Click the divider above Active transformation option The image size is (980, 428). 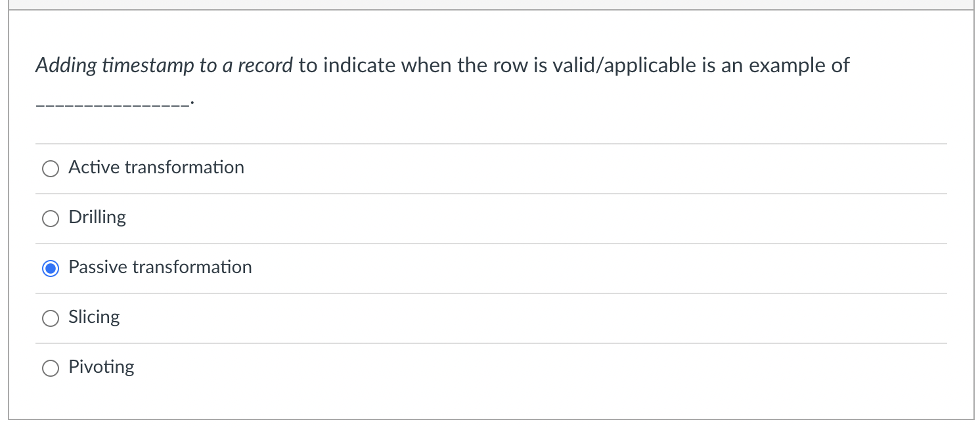[489, 143]
